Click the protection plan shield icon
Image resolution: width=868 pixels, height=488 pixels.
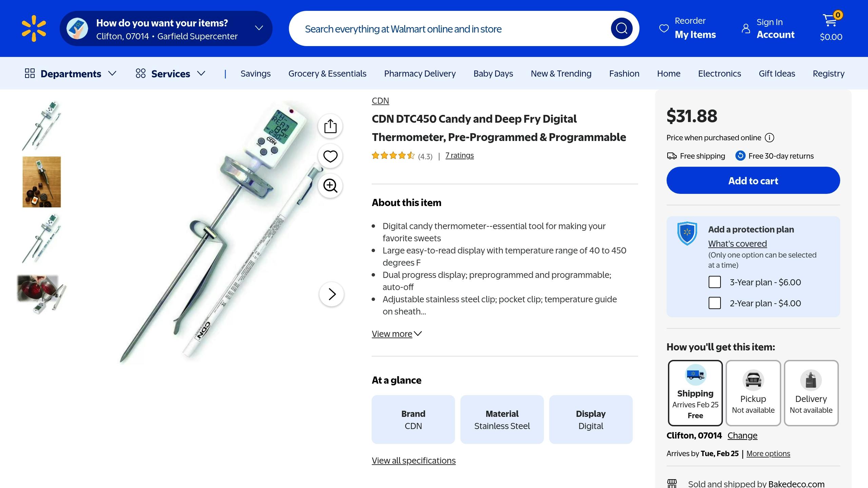[x=687, y=233]
